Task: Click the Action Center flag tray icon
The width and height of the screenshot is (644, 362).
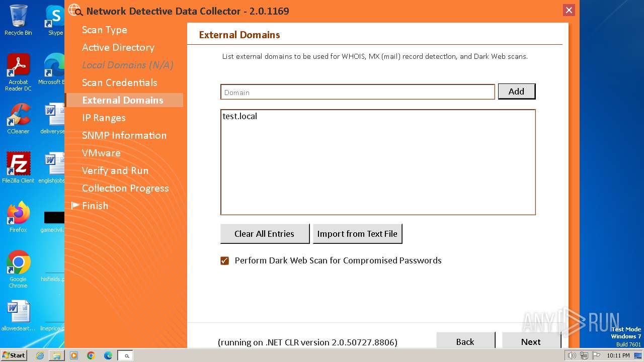Action: pyautogui.click(x=595, y=355)
